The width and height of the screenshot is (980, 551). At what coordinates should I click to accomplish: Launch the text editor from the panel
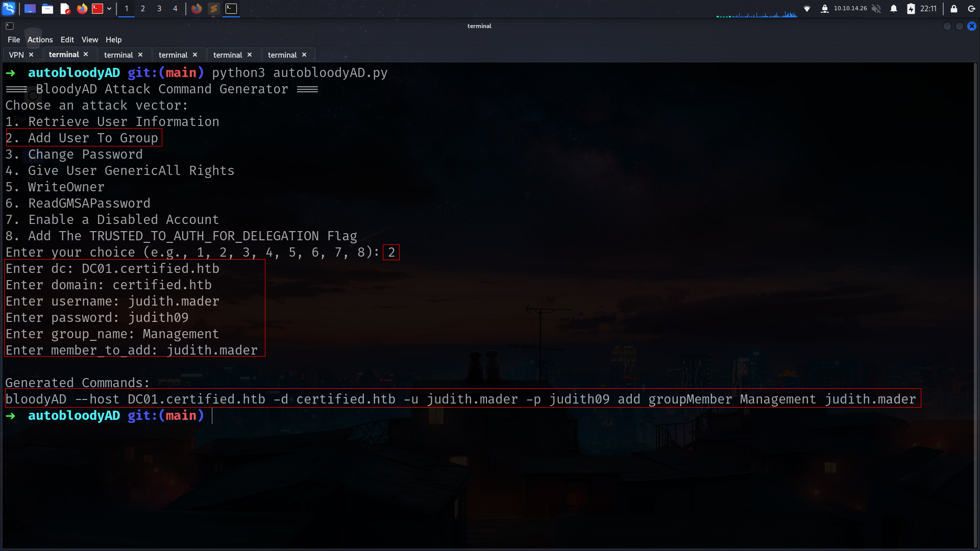(x=65, y=9)
